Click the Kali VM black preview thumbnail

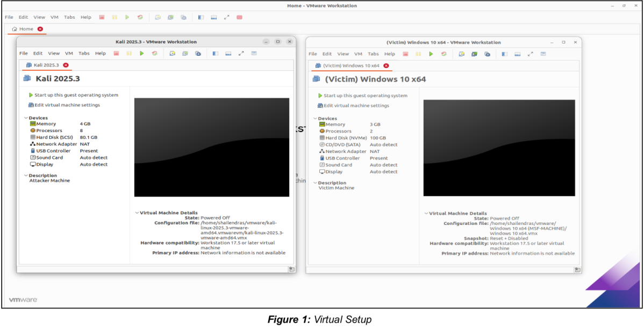[x=211, y=147]
